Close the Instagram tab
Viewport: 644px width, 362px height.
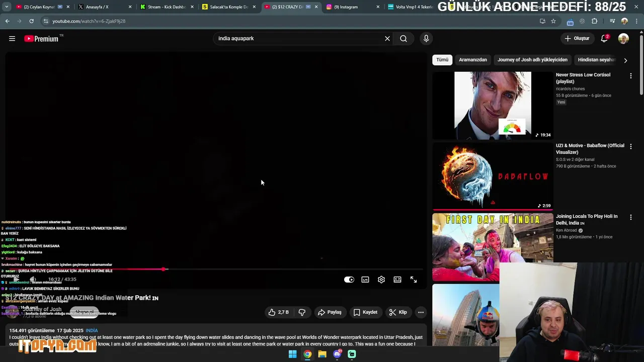point(379,7)
